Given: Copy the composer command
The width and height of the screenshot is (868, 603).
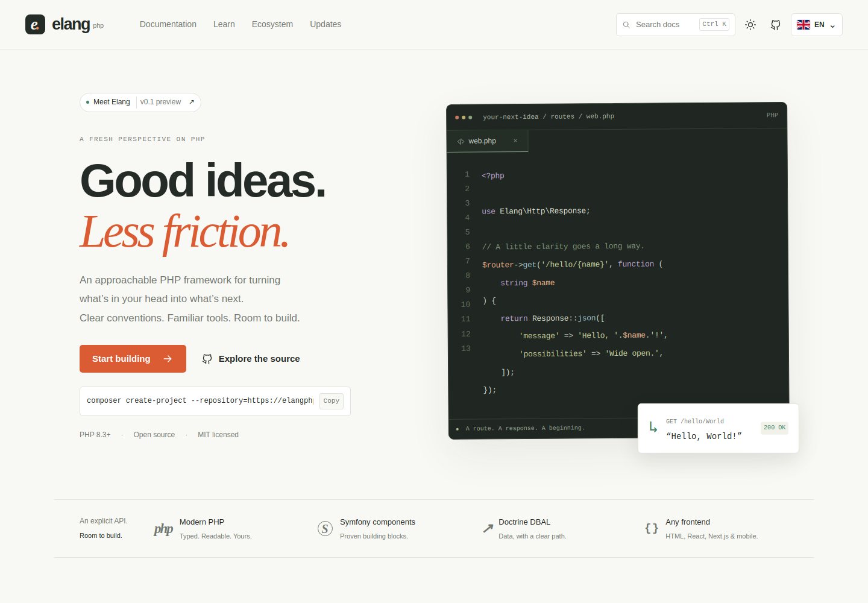Looking at the screenshot, I should pos(332,401).
